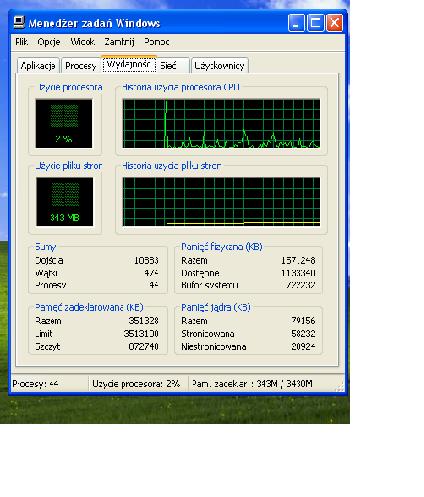
Task: Click the Task Manager title bar icon
Action: pos(19,23)
